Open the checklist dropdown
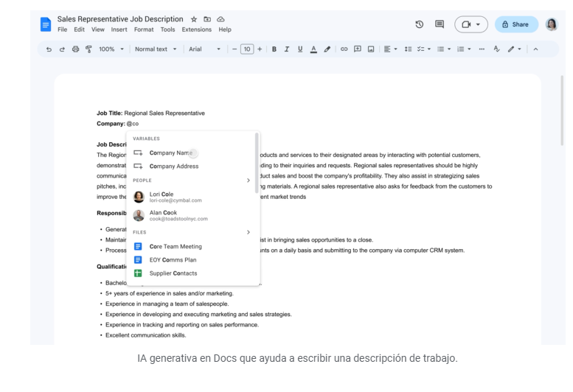573x392 pixels. pyautogui.click(x=424, y=49)
